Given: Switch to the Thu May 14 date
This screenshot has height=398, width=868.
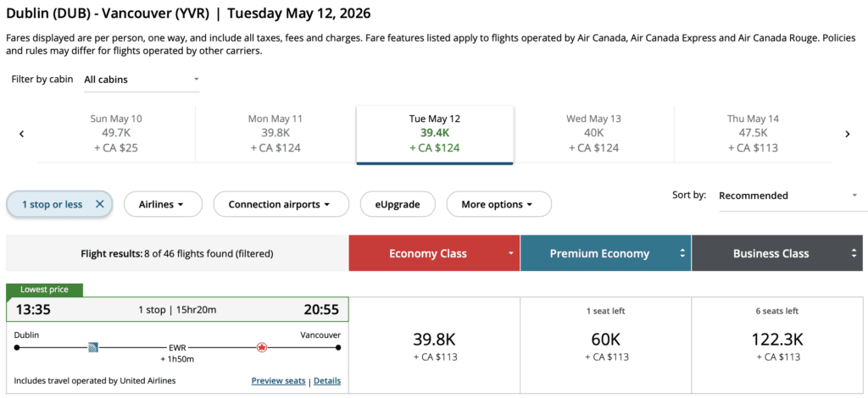Looking at the screenshot, I should (x=753, y=134).
